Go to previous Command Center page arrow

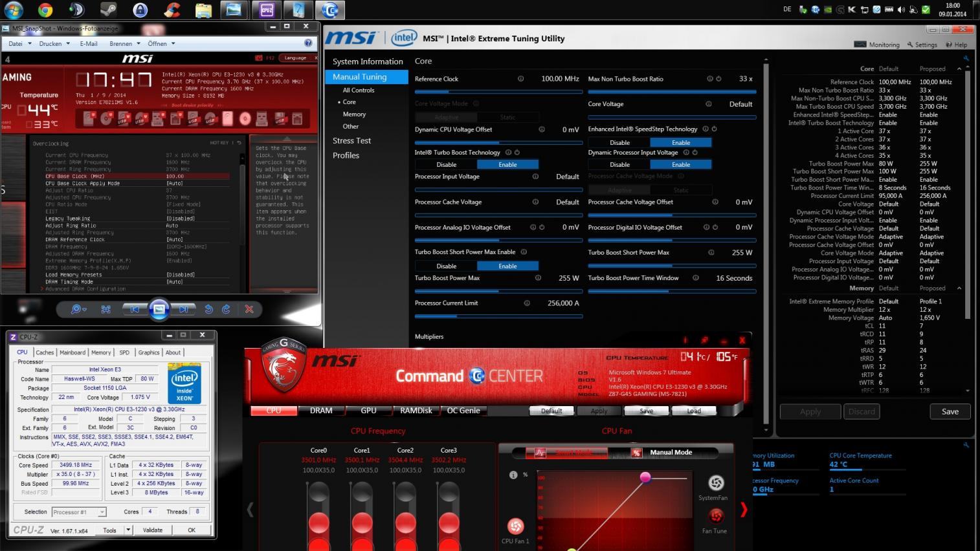coord(250,510)
